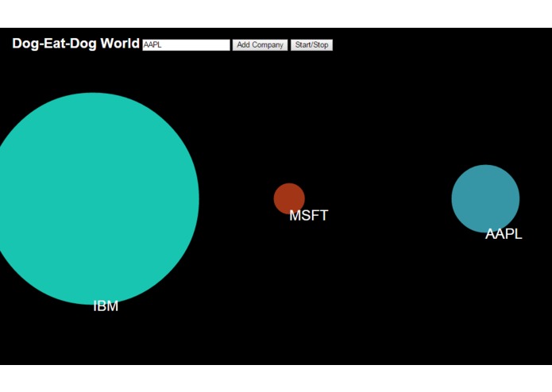Click the MSFT label text

[309, 216]
